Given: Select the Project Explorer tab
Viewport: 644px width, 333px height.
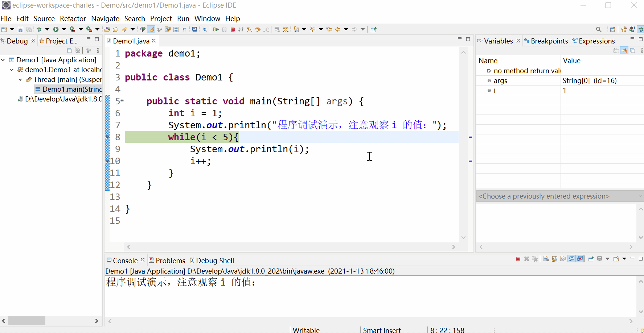Looking at the screenshot, I should point(58,41).
